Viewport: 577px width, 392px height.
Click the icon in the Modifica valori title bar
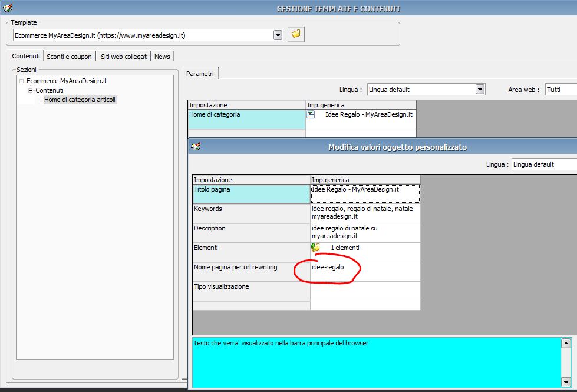point(196,147)
